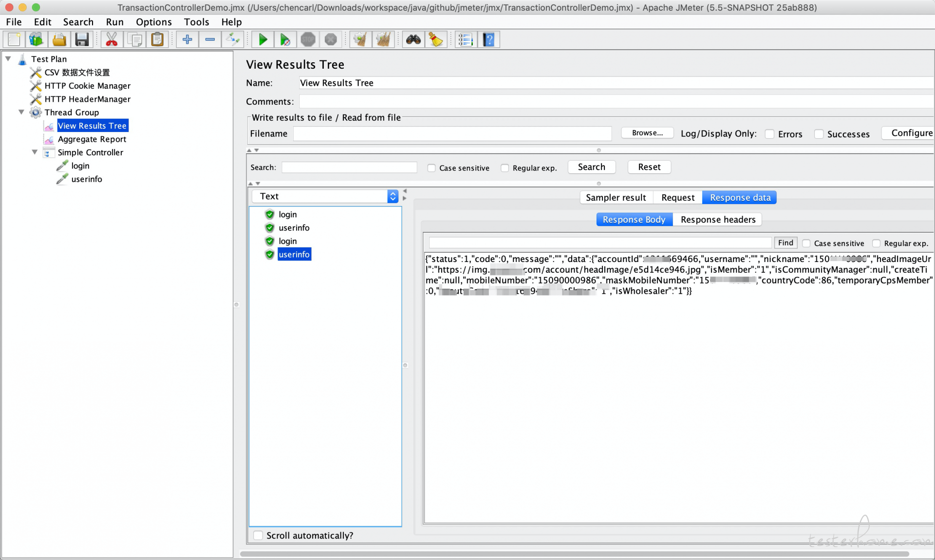This screenshot has width=935, height=560.
Task: Click the Clear results broom icon
Action: point(360,39)
